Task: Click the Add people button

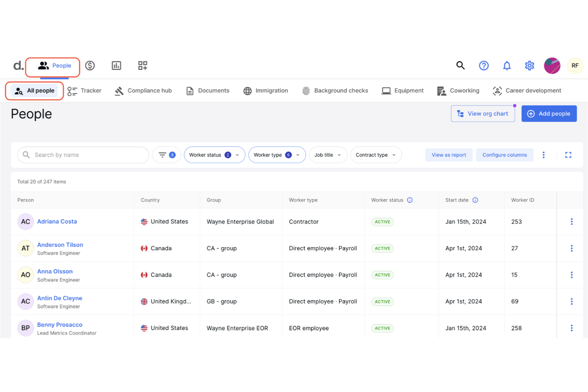Action: point(549,114)
